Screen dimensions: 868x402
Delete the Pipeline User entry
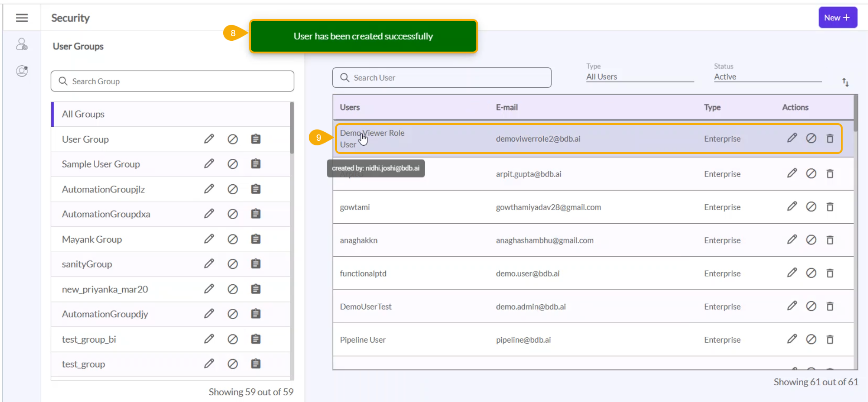pyautogui.click(x=830, y=340)
